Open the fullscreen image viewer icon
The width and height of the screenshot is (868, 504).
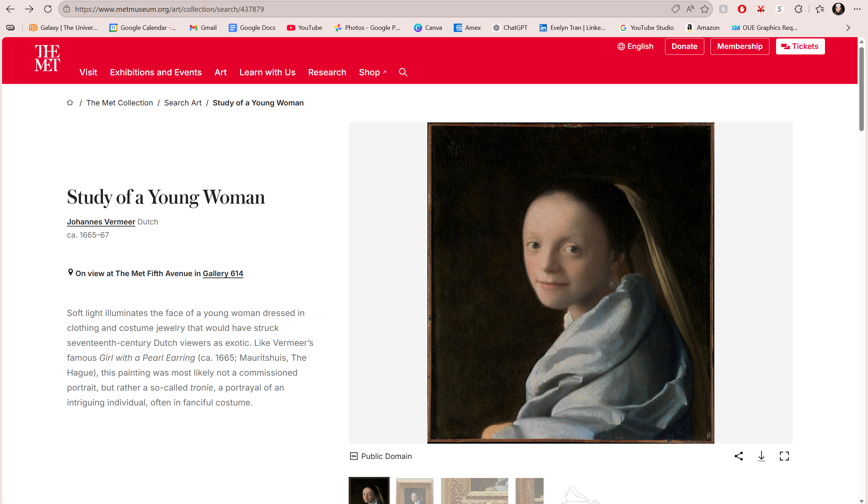784,456
